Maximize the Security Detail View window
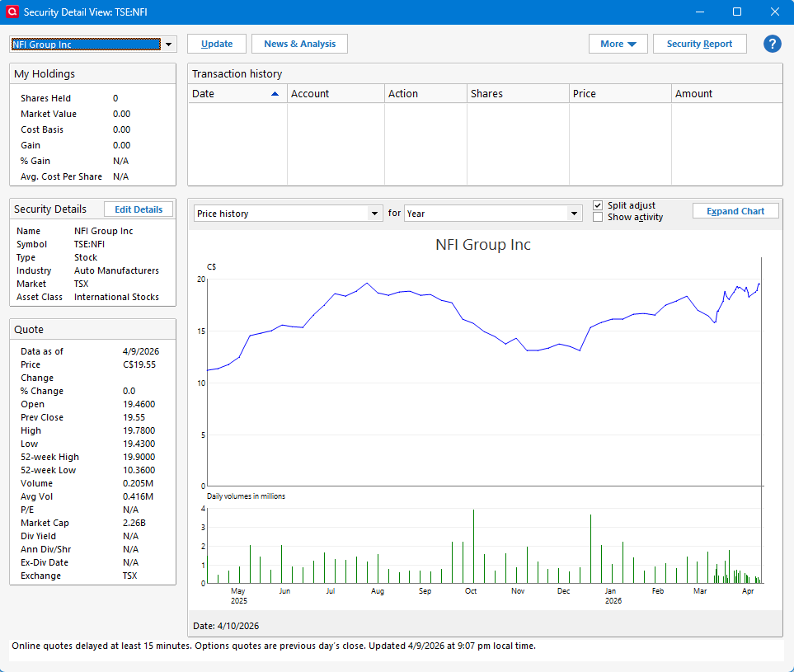 point(737,12)
